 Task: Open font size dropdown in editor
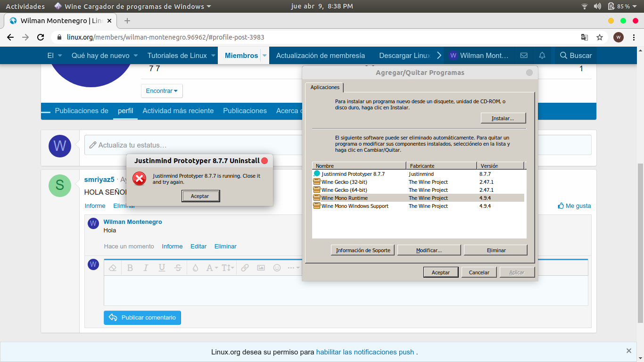228,268
